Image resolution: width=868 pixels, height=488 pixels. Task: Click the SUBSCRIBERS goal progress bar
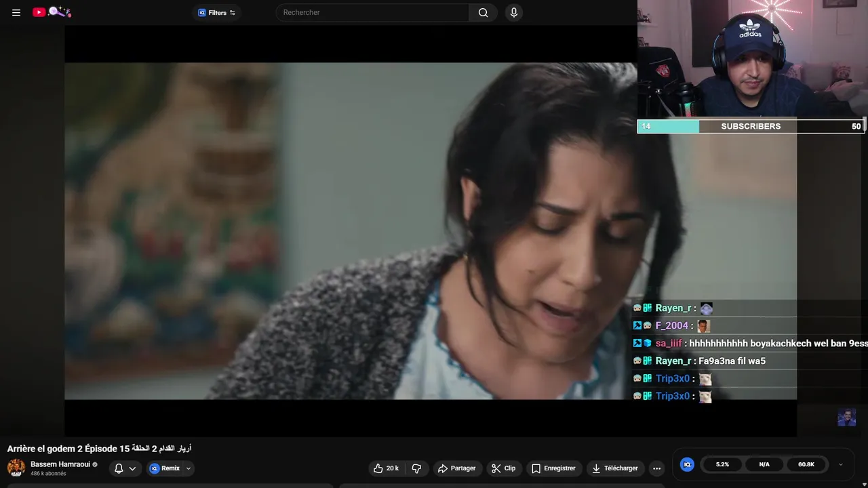tap(751, 126)
